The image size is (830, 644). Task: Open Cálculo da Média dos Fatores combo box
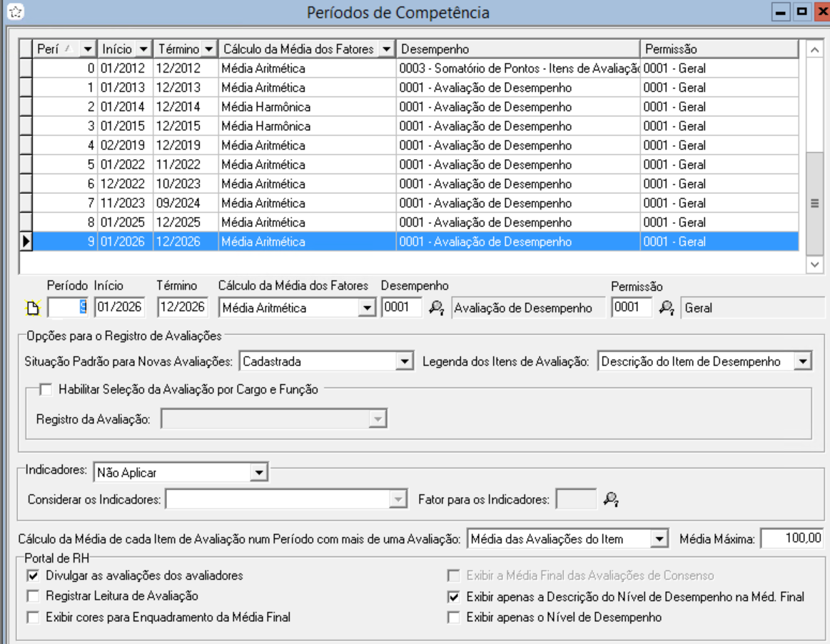point(367,308)
